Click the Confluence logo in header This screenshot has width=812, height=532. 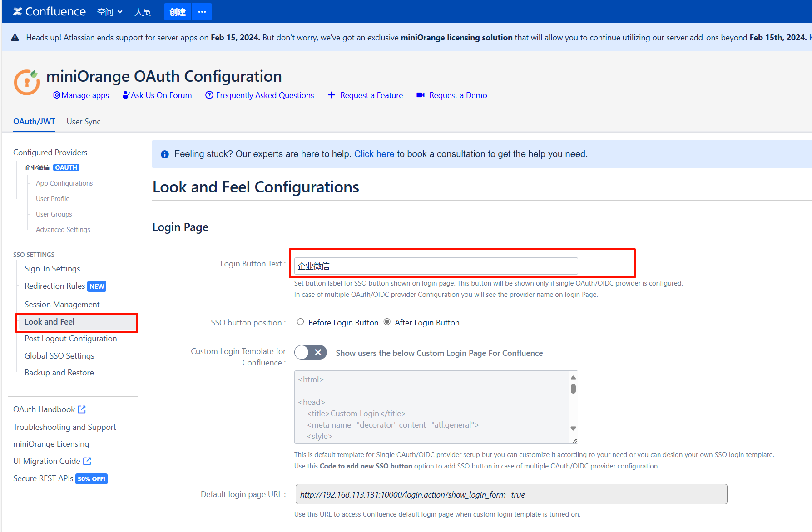(49, 11)
